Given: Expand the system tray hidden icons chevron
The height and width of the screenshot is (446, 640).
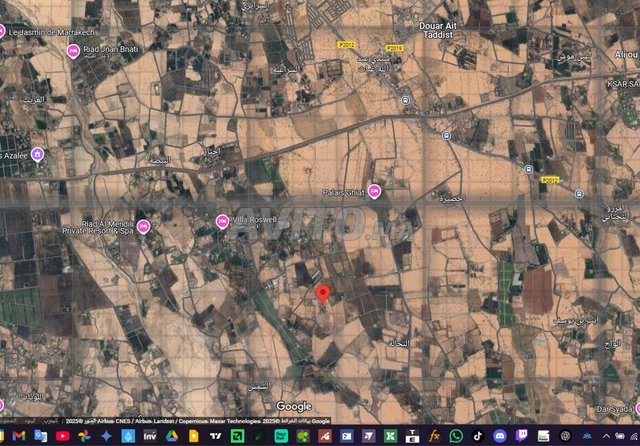Looking at the screenshot, I should pyautogui.click(x=606, y=436).
